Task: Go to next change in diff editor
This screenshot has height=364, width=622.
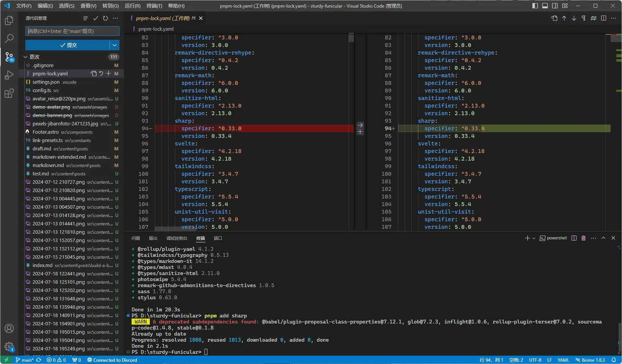Action: coord(574,18)
